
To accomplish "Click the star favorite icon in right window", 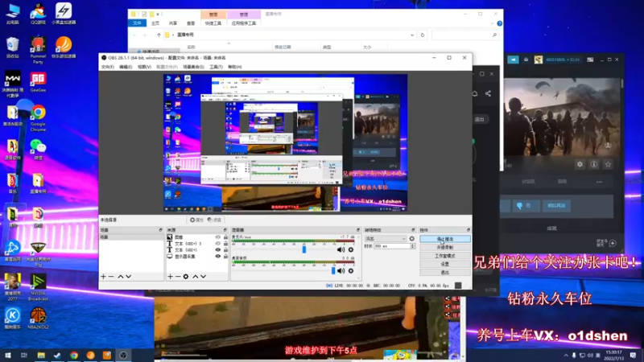I will pos(609,164).
